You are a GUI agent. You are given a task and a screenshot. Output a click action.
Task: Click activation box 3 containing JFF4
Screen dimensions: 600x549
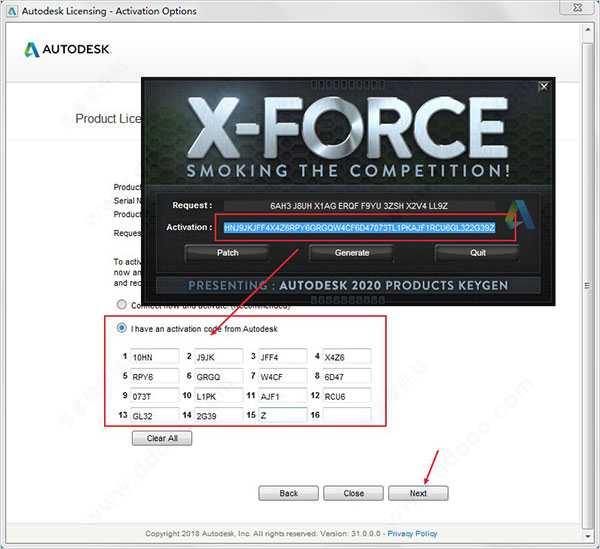point(283,356)
